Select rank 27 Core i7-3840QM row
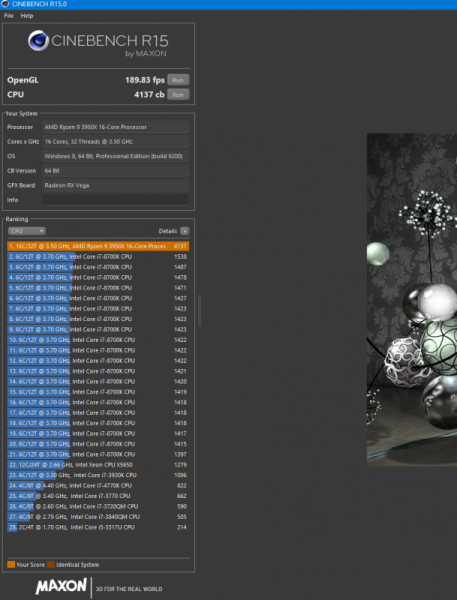This screenshot has width=457, height=600. click(98, 517)
